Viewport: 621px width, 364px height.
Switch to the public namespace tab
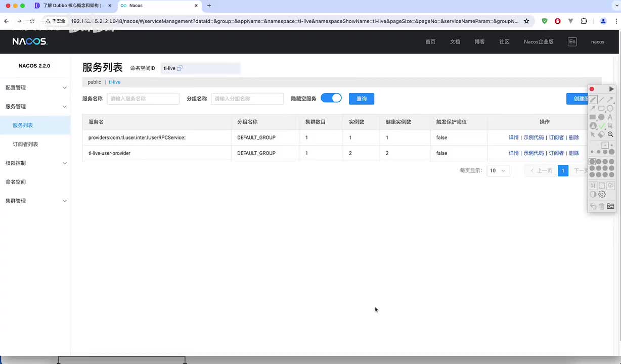pos(95,82)
